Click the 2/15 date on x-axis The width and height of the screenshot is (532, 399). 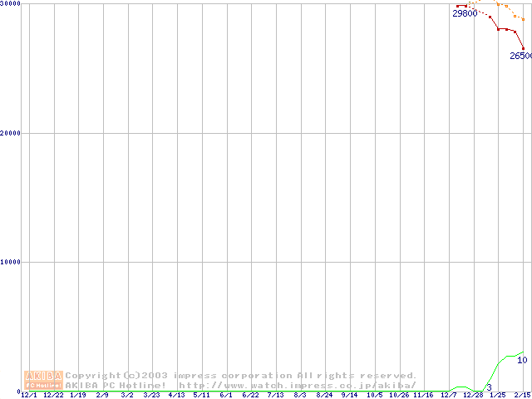click(522, 395)
